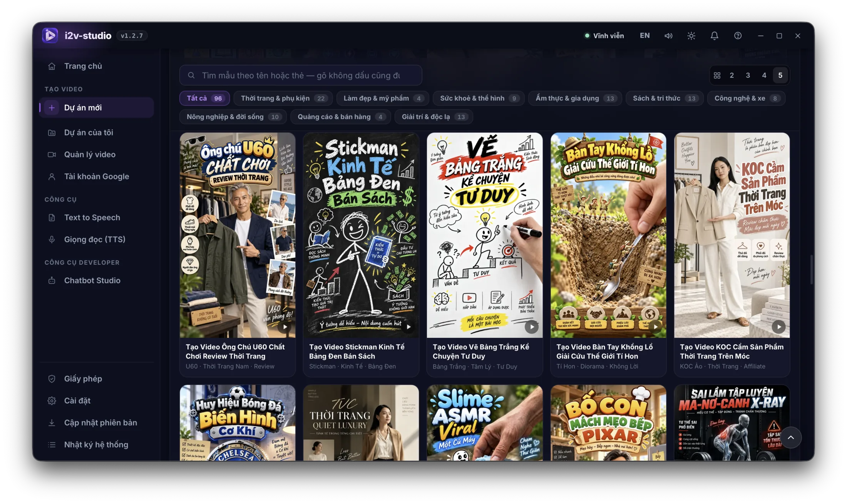Filter by Sức khoẻ & thể hình

coord(479,98)
